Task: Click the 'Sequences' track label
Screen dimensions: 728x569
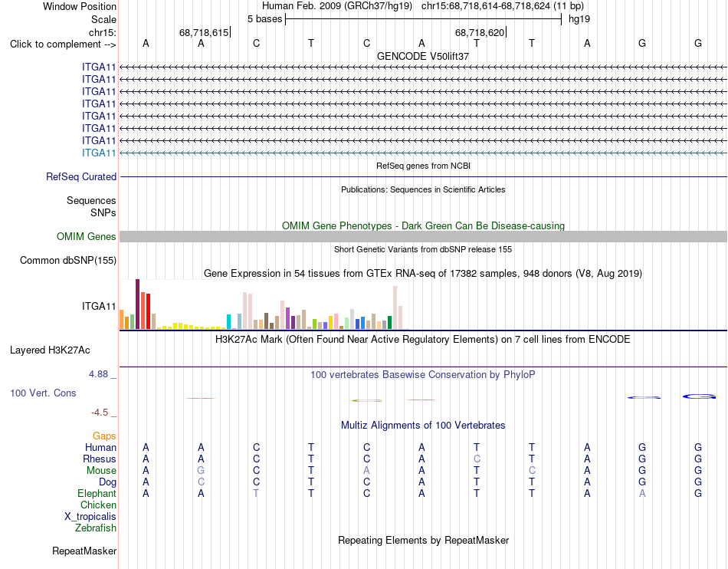Action: 91,201
